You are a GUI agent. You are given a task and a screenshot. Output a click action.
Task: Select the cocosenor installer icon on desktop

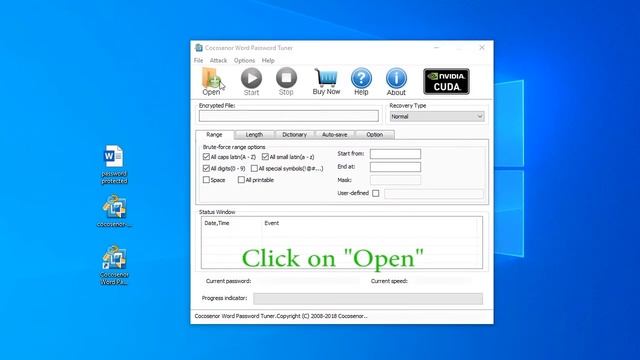pyautogui.click(x=114, y=211)
